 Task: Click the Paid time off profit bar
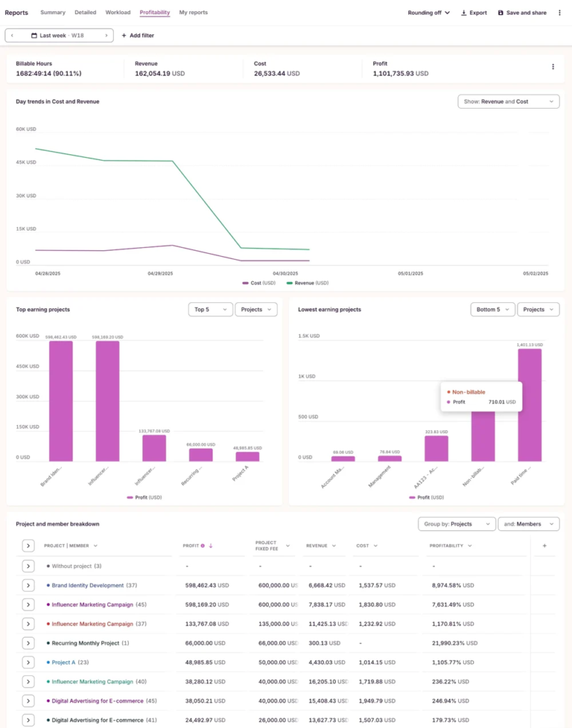[529, 405]
